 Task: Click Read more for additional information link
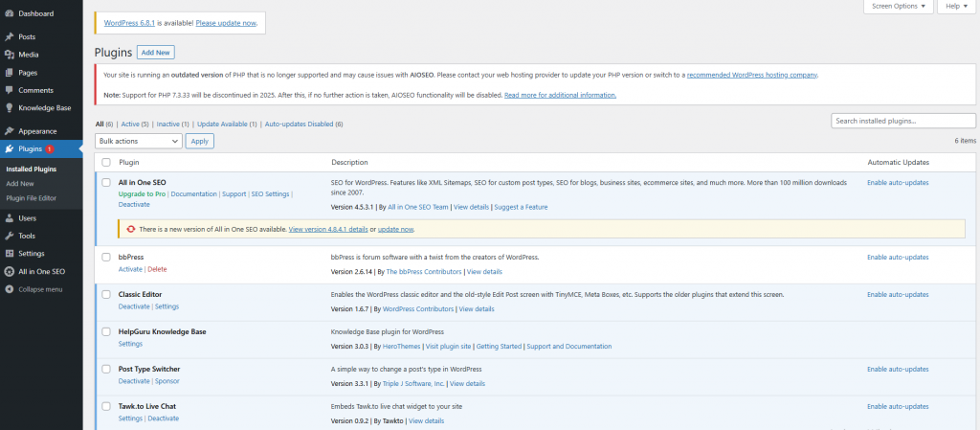click(560, 95)
